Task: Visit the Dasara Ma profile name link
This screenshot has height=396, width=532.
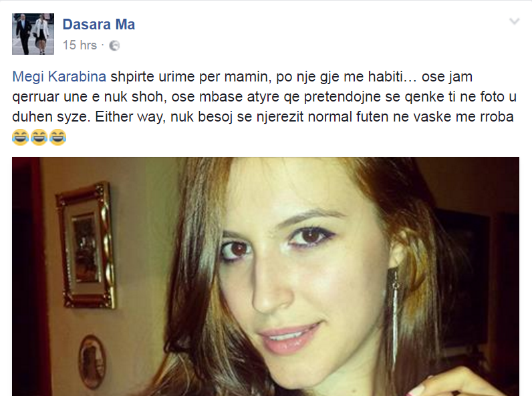Action: click(99, 25)
